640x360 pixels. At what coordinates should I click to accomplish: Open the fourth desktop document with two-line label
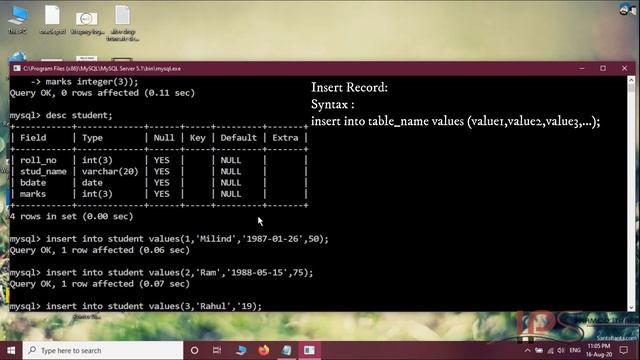pos(122,23)
